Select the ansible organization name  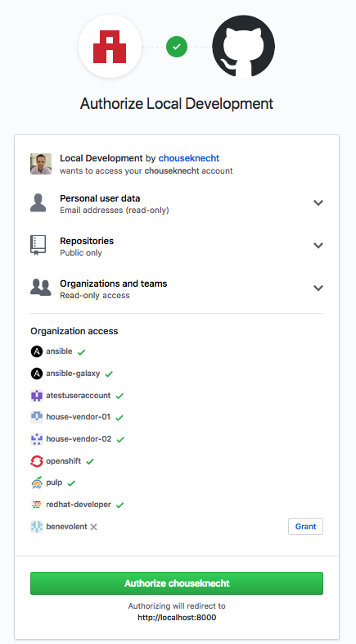pyautogui.click(x=59, y=351)
